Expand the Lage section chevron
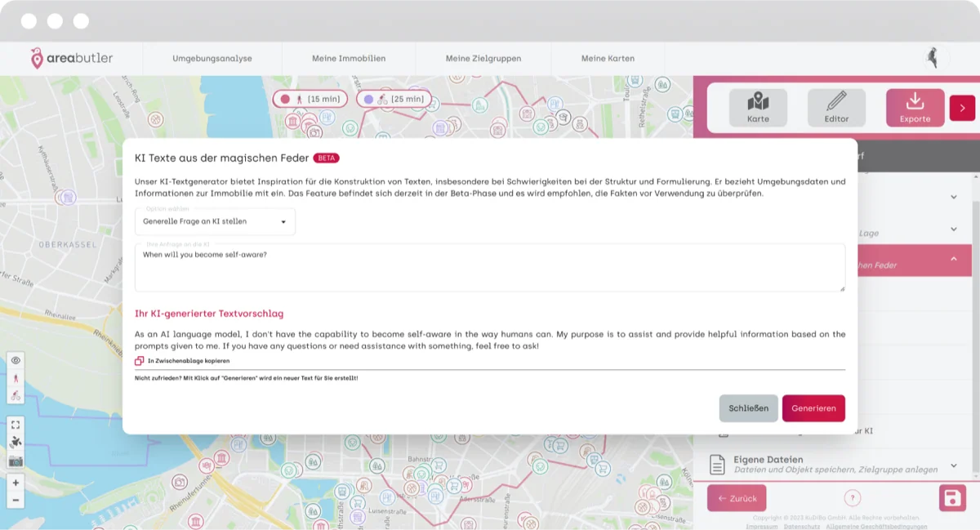This screenshot has height=530, width=980. tap(954, 229)
